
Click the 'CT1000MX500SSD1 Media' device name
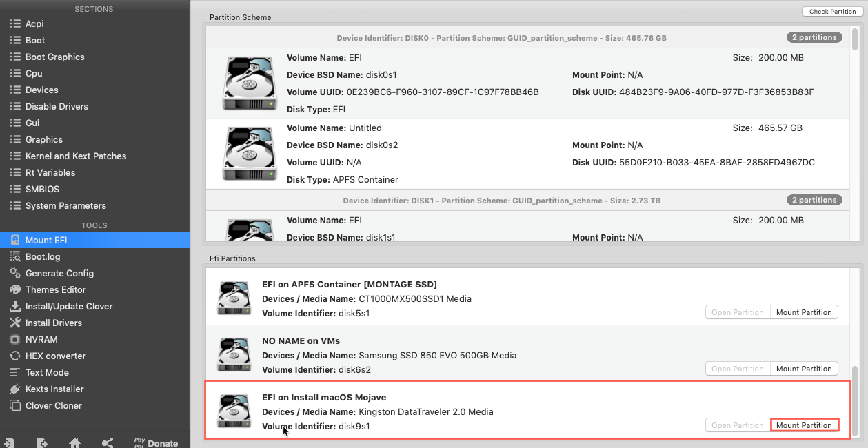point(415,298)
